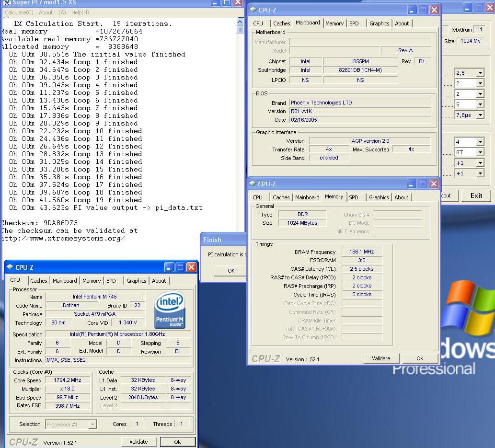Switch to CPU tab in Memory CPU-Z window
Image resolution: width=495 pixels, height=448 pixels.
point(258,197)
